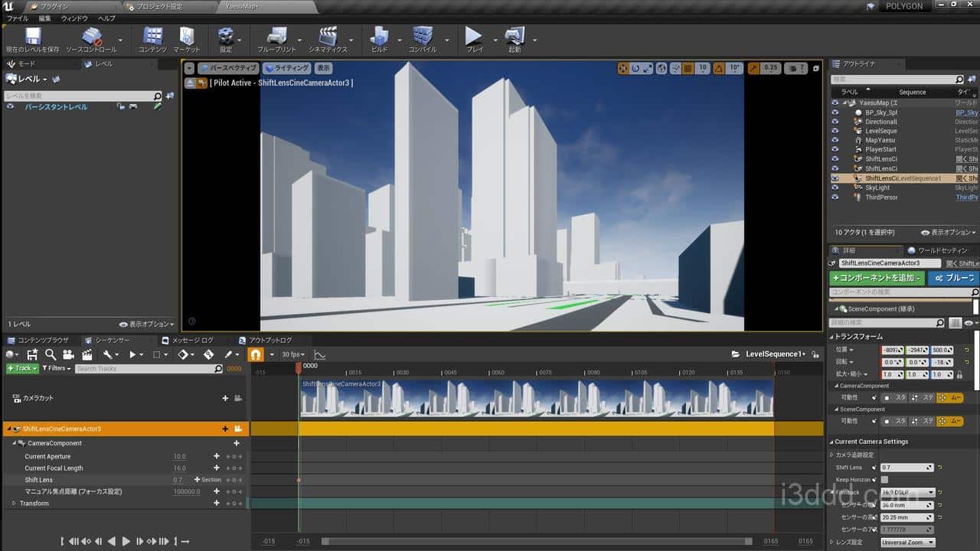Click the Build toolbar icon
This screenshot has width=980, height=551.
pyautogui.click(x=379, y=37)
